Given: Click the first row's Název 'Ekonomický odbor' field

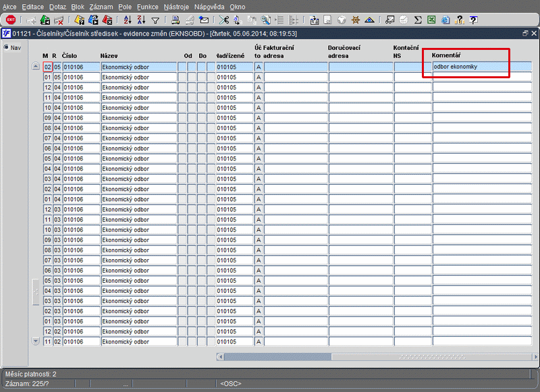Looking at the screenshot, I should [x=138, y=67].
